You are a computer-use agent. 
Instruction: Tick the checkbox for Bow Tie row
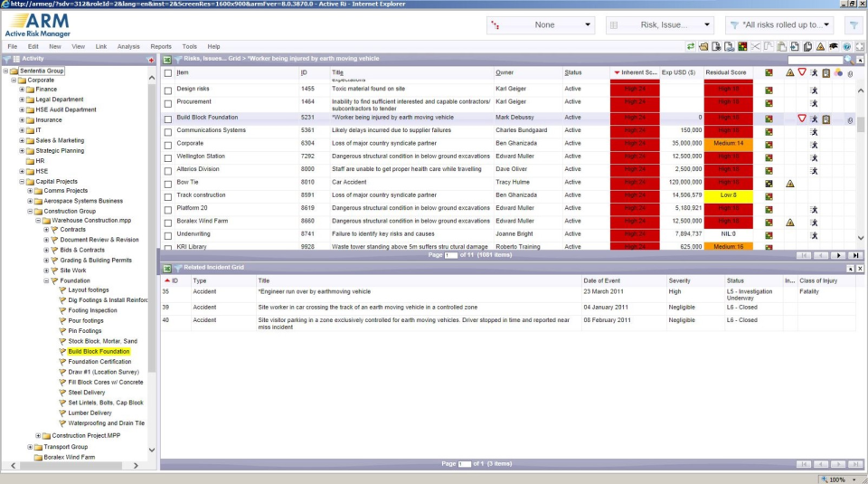[x=168, y=184]
